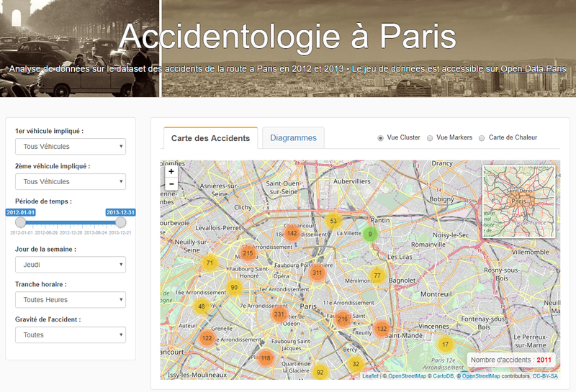
Task: Open the cluster marker labeled 32
Action: tap(356, 364)
